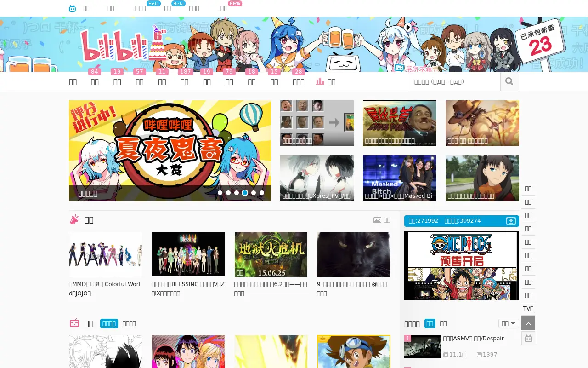Click inside the search input field
This screenshot has width=588, height=368.
[x=454, y=81]
